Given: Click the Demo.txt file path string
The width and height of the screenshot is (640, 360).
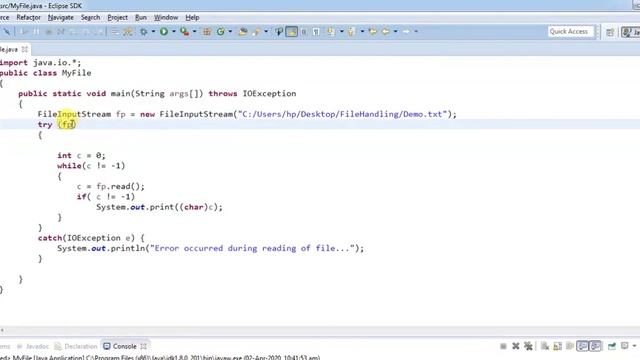Looking at the screenshot, I should (342, 114).
